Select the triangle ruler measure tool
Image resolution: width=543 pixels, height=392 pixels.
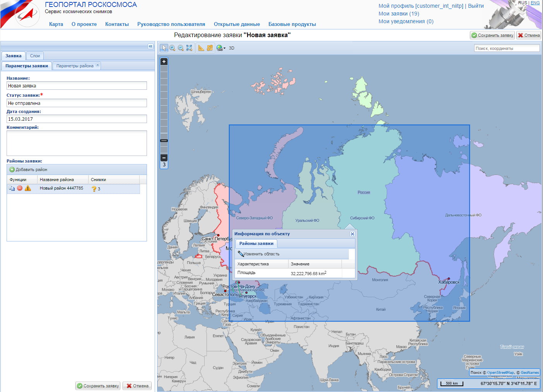pyautogui.click(x=201, y=48)
